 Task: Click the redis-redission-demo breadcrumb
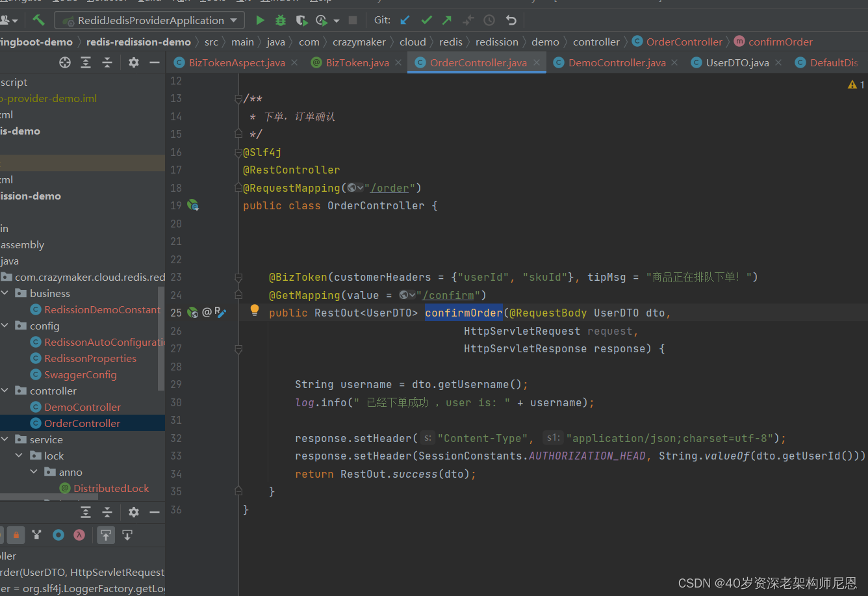139,42
